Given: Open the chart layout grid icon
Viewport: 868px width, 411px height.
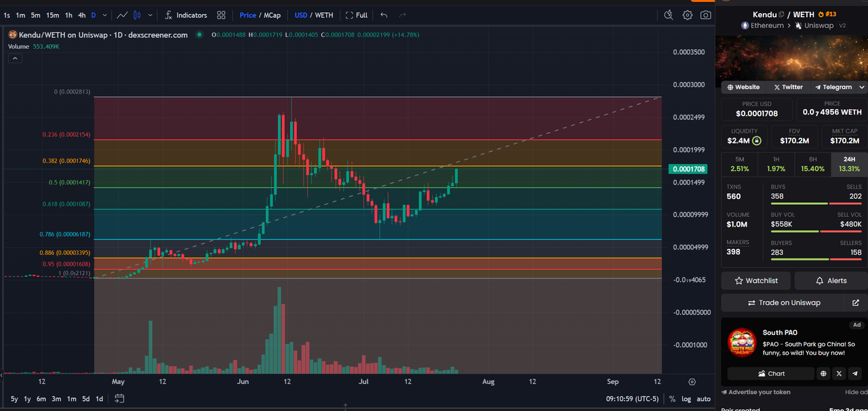Looking at the screenshot, I should pyautogui.click(x=221, y=15).
